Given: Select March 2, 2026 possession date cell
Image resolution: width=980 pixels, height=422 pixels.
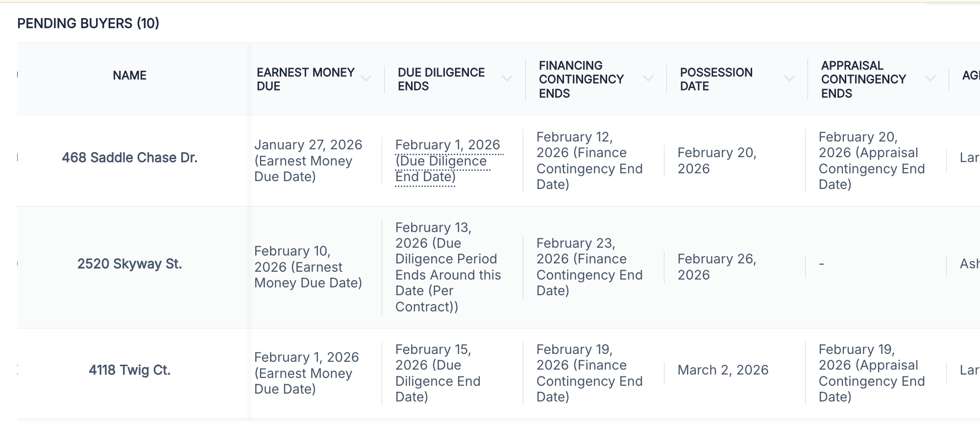Looking at the screenshot, I should pyautogui.click(x=723, y=370).
